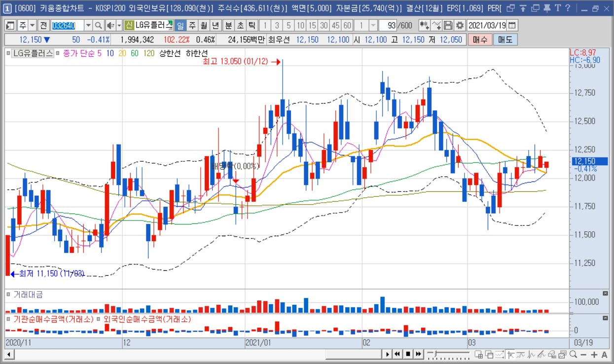Switch to monthly period button 월
614x364 pixels.
pos(204,26)
